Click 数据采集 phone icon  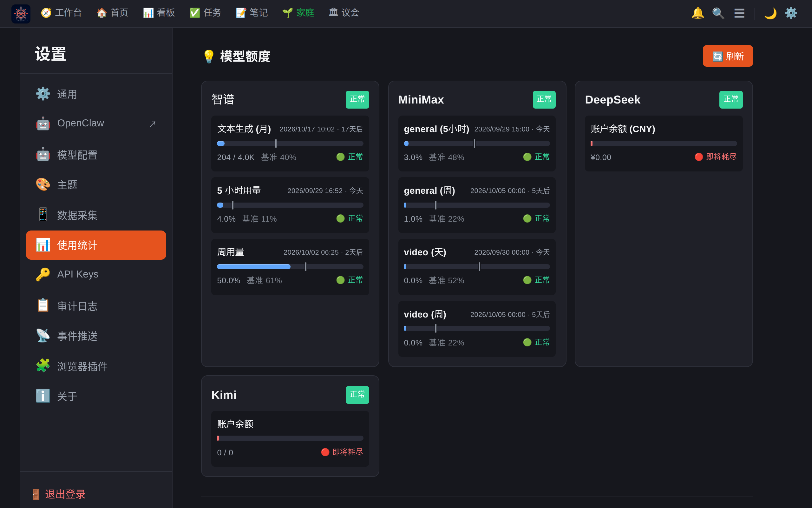pos(43,215)
